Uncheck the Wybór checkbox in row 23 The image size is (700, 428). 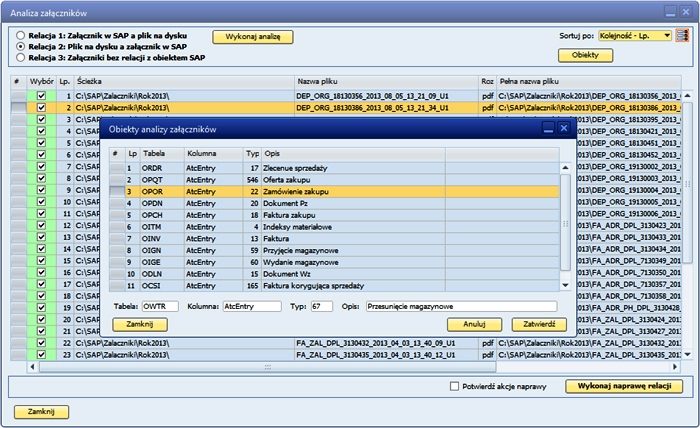click(42, 354)
